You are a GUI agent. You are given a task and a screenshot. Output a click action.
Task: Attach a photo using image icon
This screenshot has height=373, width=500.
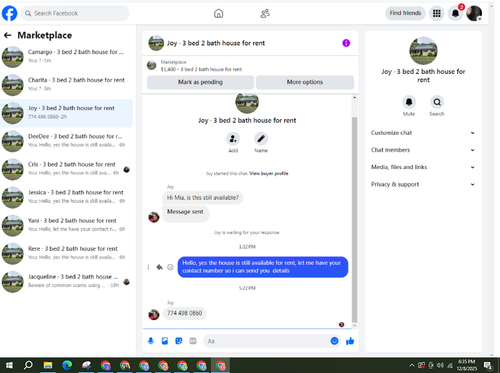[x=165, y=341]
